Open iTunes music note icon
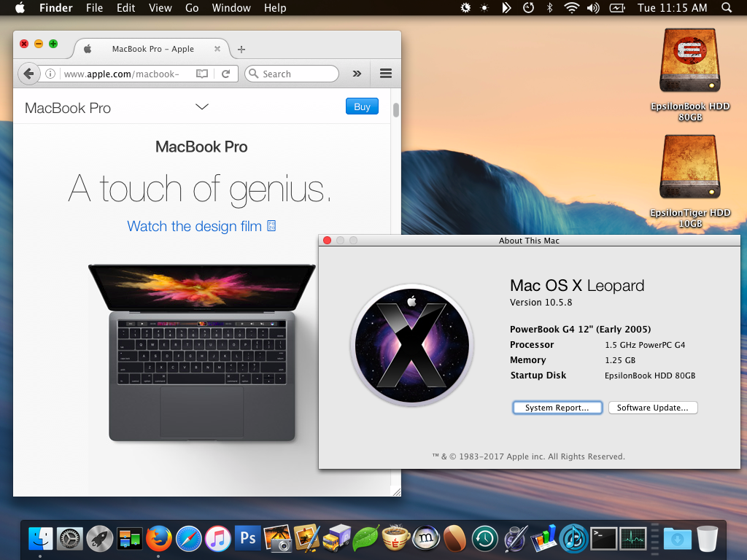The width and height of the screenshot is (747, 560). (x=218, y=539)
